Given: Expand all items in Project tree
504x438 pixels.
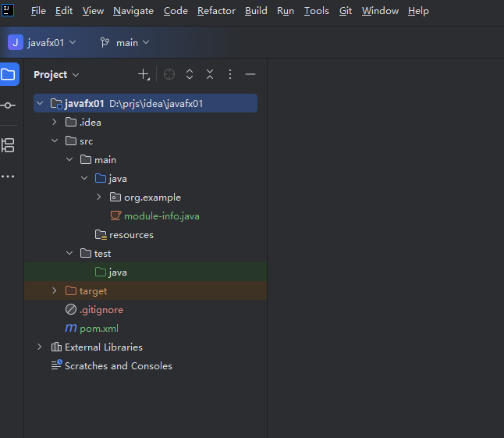Looking at the screenshot, I should (189, 74).
